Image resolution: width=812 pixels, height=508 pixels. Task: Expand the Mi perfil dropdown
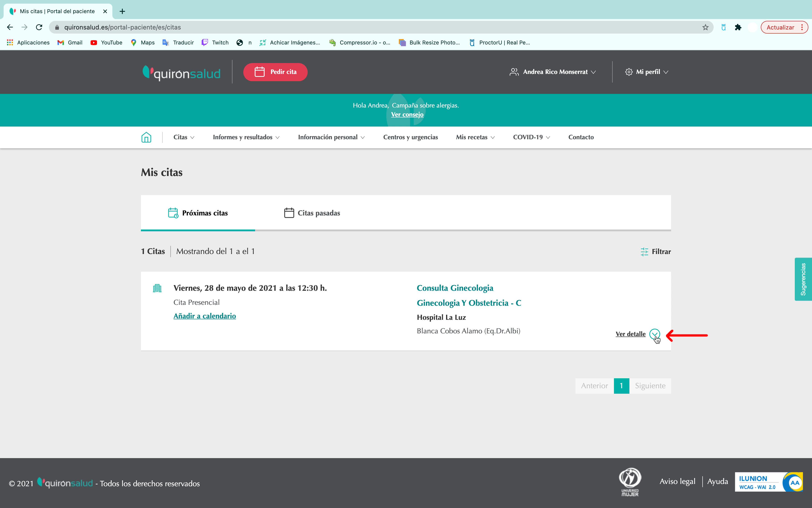tap(647, 72)
